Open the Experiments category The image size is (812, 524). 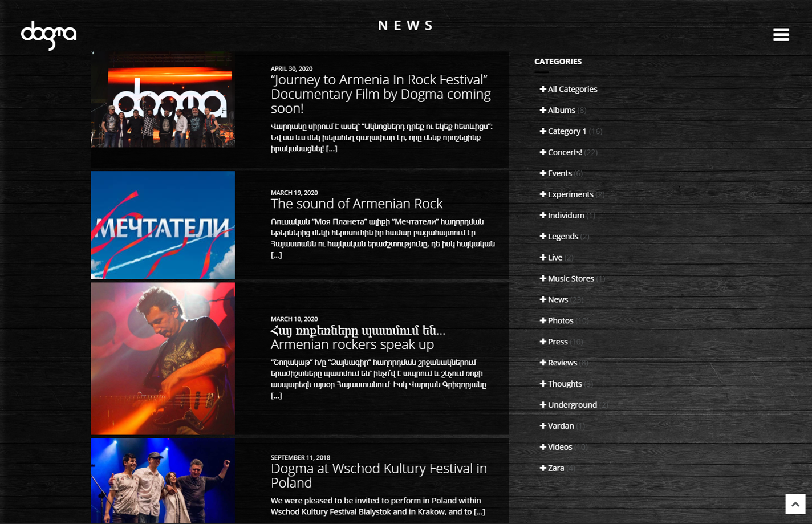[571, 194]
